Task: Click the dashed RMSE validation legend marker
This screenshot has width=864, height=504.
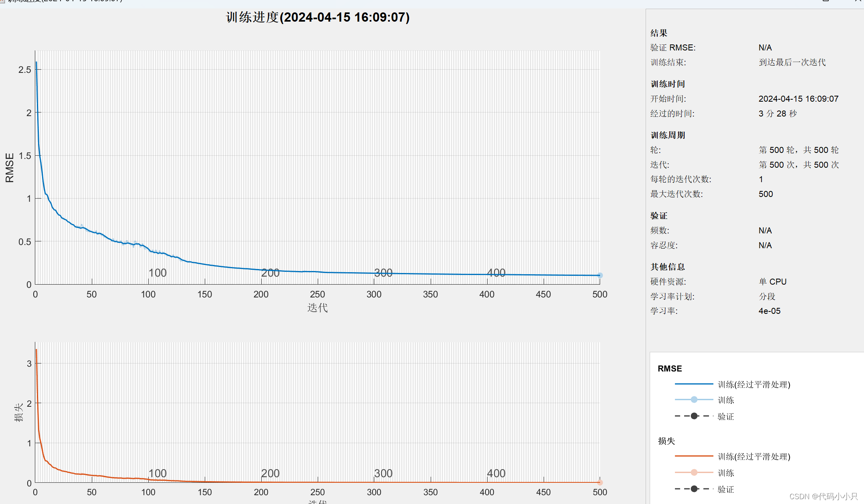Action: 694,416
